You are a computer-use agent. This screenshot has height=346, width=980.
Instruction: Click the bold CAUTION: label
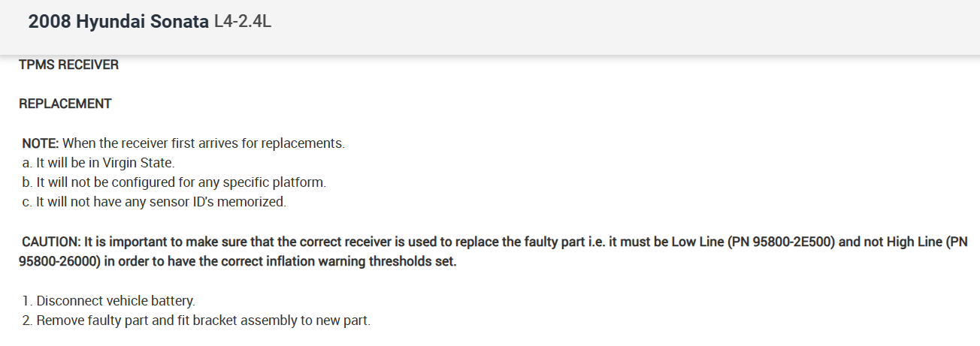(52, 242)
